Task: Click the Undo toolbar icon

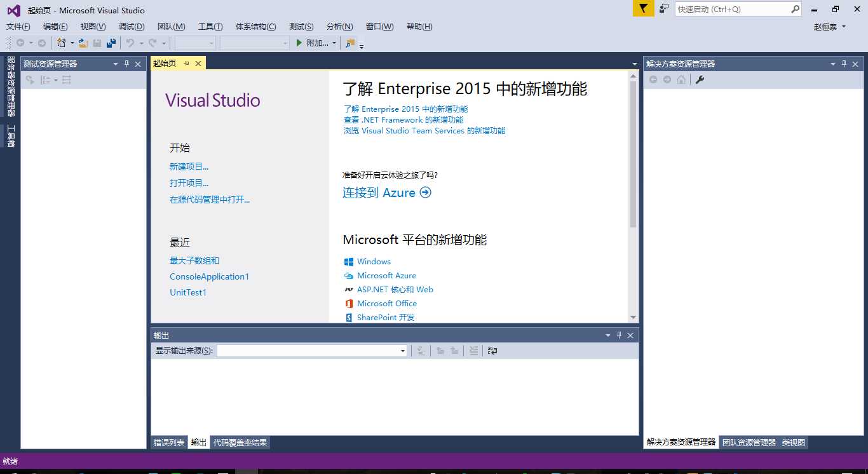Action: click(130, 43)
